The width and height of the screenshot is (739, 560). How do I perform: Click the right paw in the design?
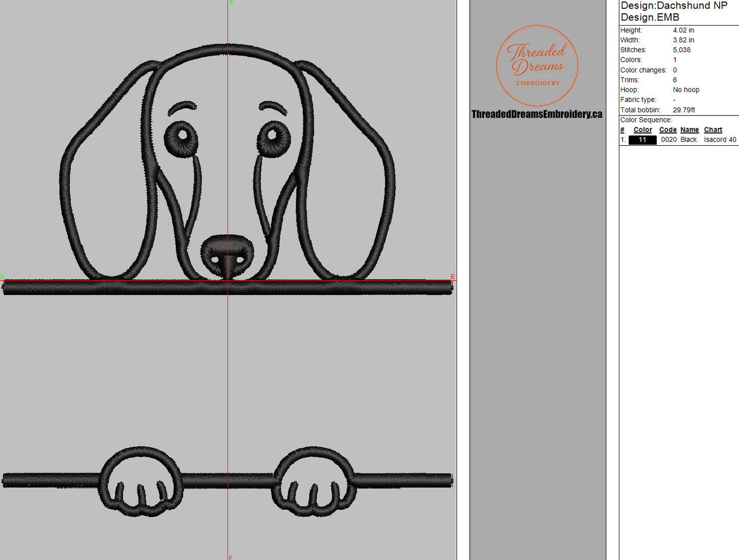[313, 482]
